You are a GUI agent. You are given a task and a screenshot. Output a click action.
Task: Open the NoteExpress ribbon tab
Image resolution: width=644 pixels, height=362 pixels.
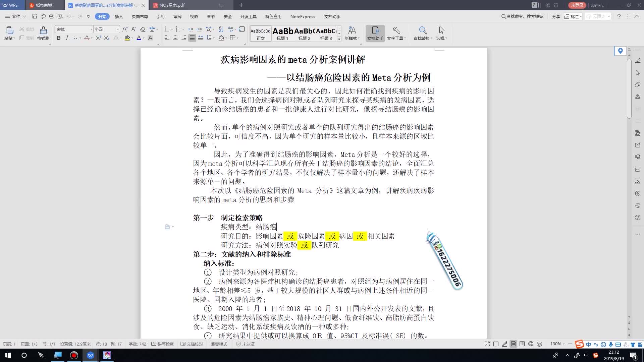coord(303,16)
